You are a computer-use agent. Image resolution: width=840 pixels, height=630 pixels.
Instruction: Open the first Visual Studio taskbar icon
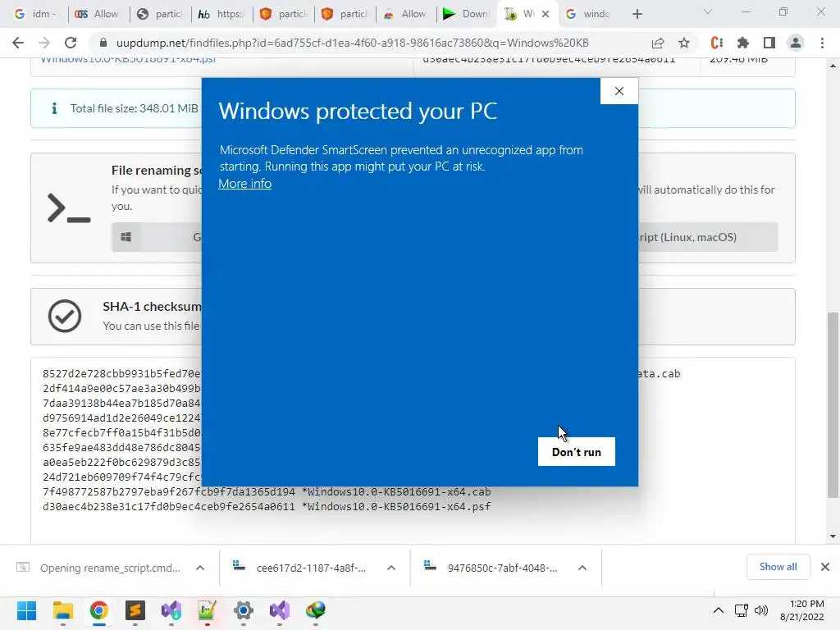click(x=171, y=610)
